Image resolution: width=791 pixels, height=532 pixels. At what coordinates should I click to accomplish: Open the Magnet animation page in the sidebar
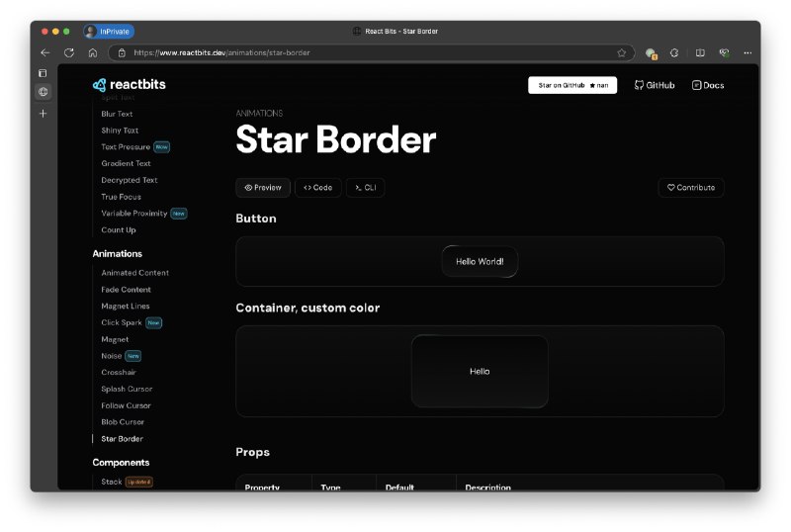click(x=115, y=340)
